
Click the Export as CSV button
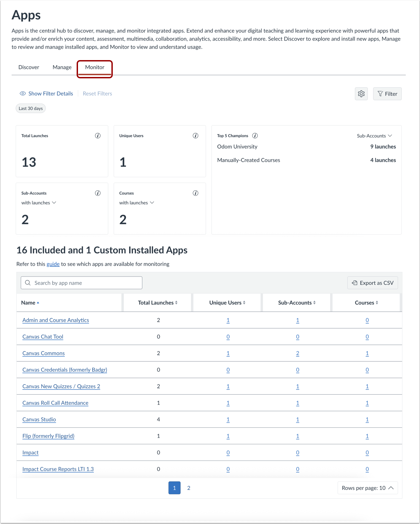[x=372, y=283]
